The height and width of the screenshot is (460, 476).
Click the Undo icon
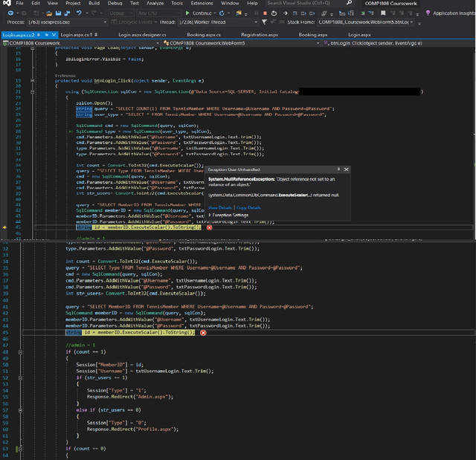pos(79,13)
